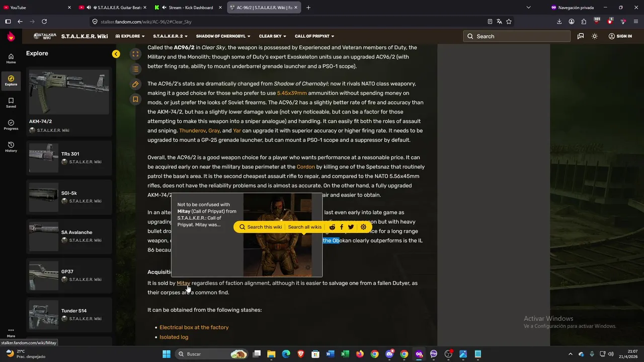Open the Tunder S14 explore card

pos(69,315)
